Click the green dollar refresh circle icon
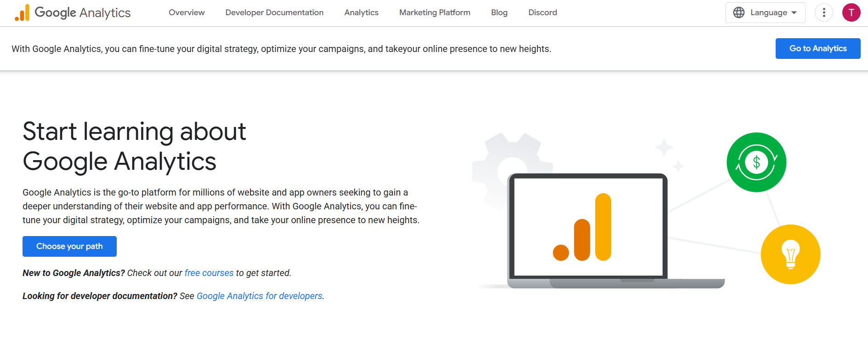This screenshot has width=868, height=346. [x=756, y=162]
